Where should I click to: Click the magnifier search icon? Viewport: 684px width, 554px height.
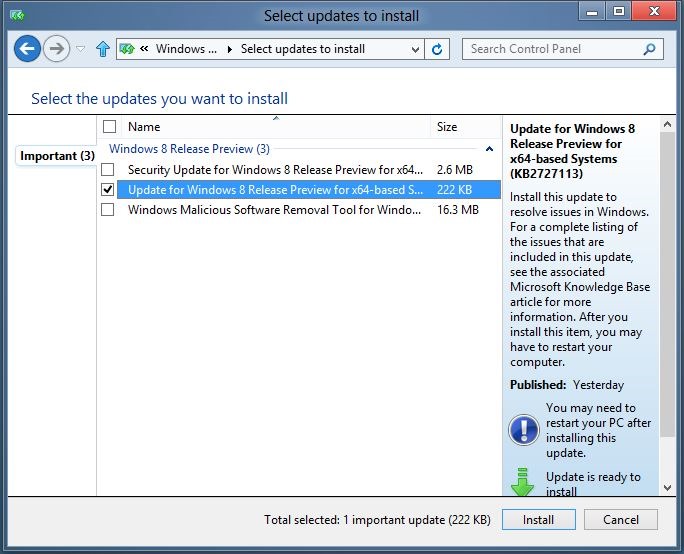coord(650,49)
